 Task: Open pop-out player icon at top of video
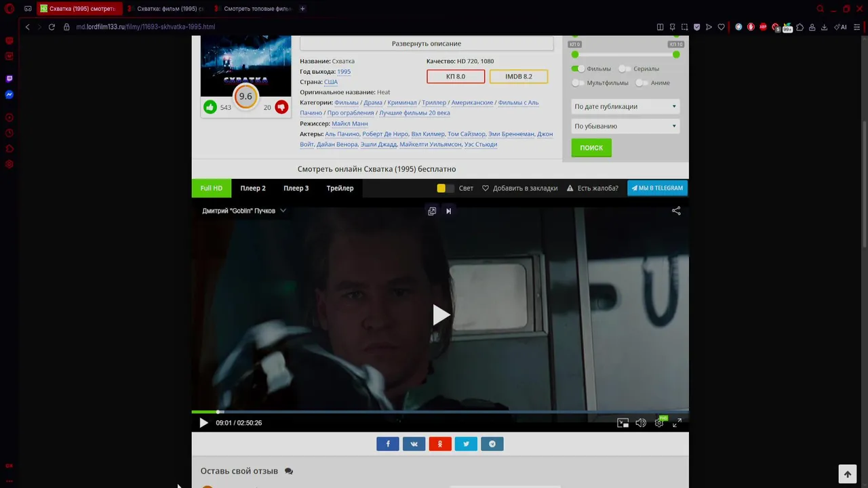click(x=432, y=211)
